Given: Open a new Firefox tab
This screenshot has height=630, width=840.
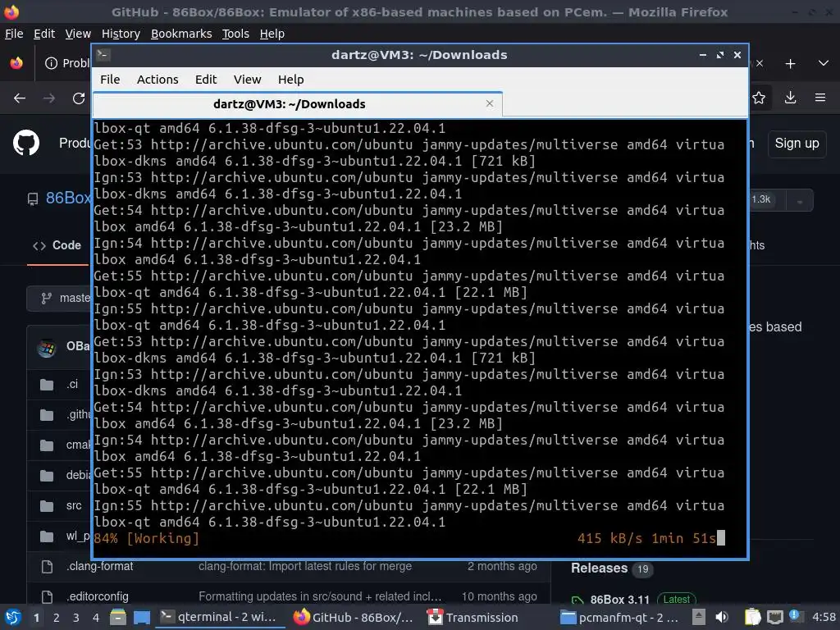Looking at the screenshot, I should pyautogui.click(x=790, y=64).
